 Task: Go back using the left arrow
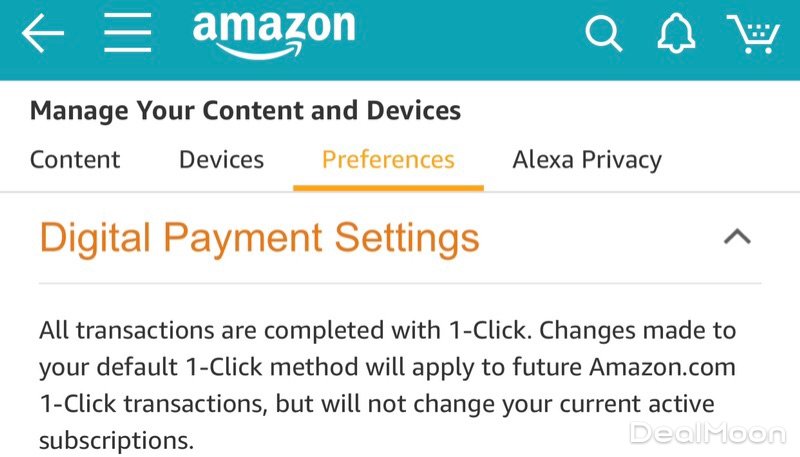pos(42,35)
